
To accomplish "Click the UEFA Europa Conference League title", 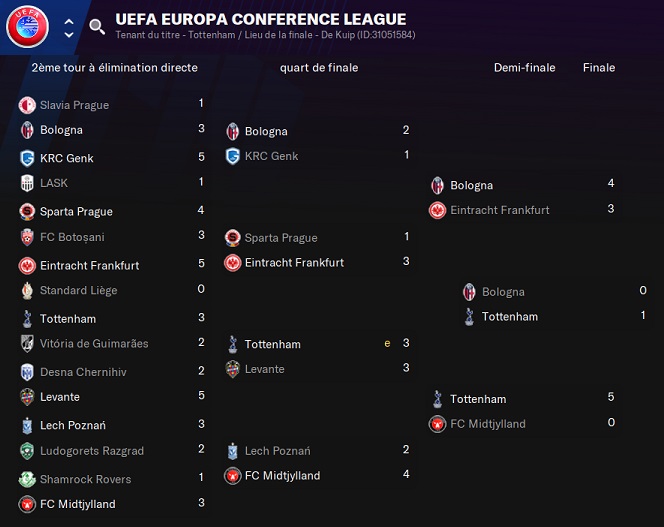I will 260,19.
